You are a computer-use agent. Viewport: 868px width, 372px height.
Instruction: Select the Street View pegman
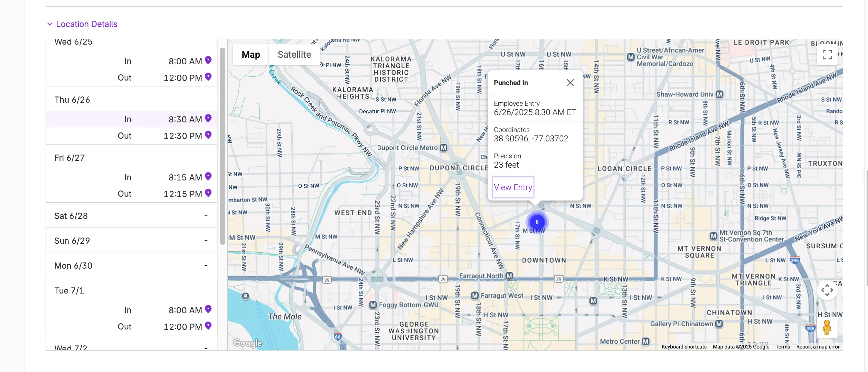coord(827,327)
